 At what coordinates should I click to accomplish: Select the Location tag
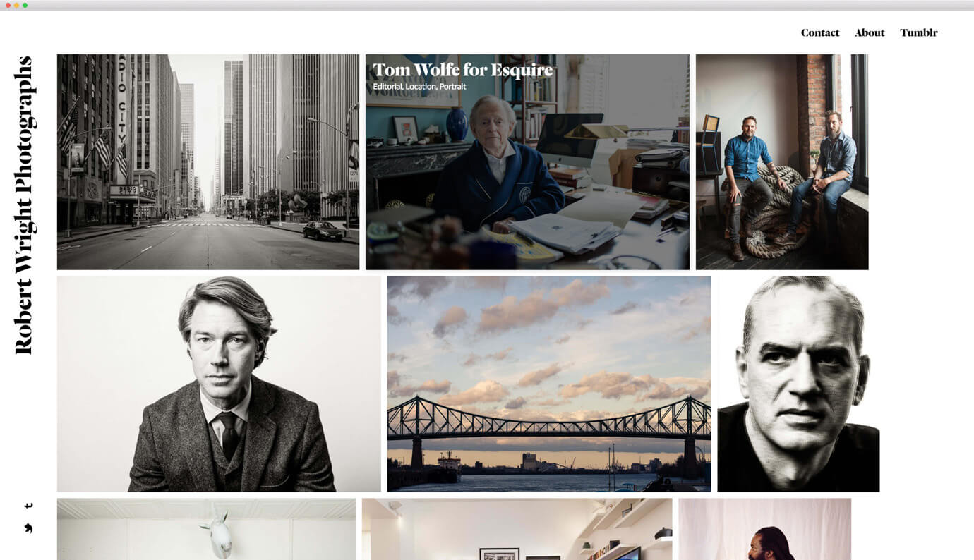421,87
